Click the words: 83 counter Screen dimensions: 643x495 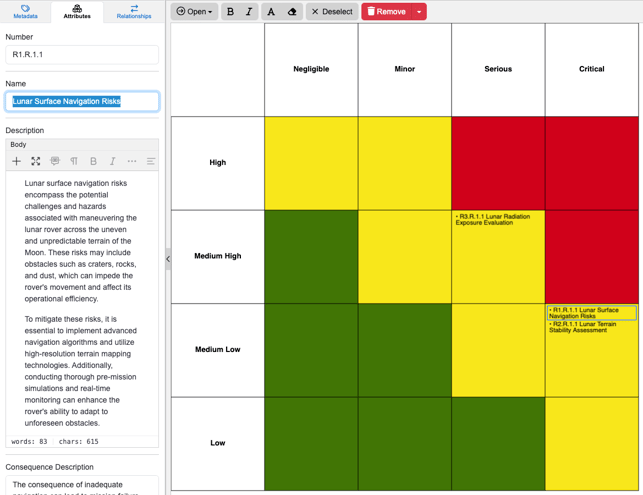(x=29, y=442)
